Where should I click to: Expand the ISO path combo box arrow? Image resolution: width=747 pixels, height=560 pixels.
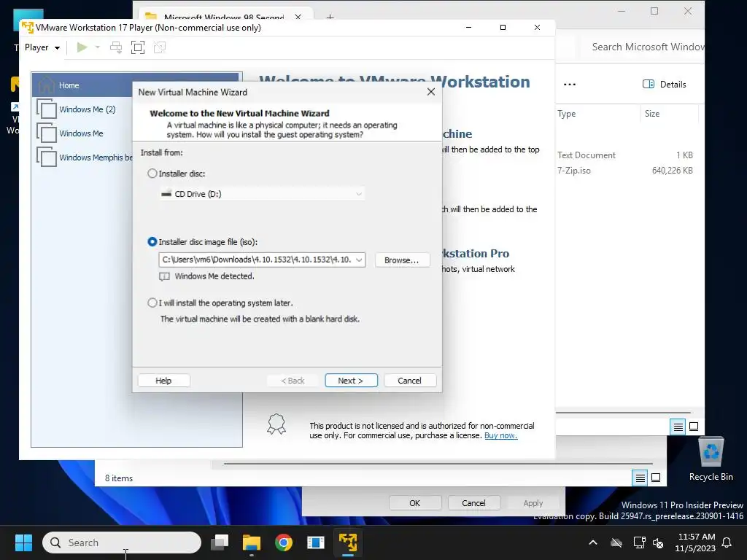coord(359,260)
